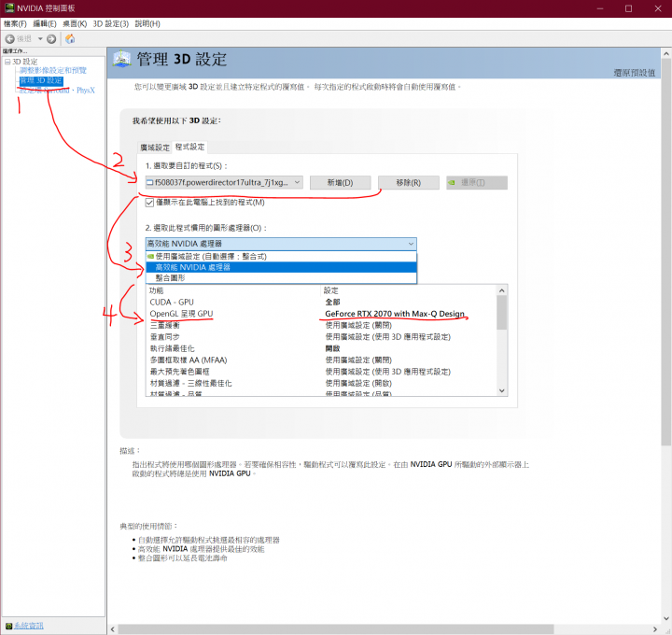
Task: Select the Surround, PhysX tree item
Action: [57, 91]
